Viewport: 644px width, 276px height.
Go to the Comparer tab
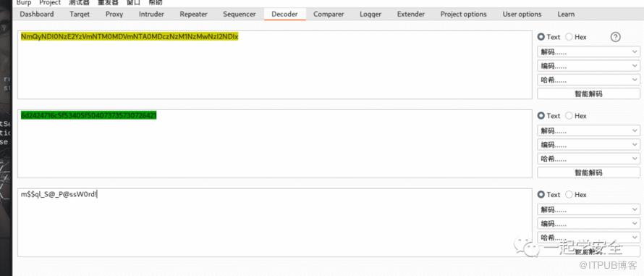pos(329,14)
